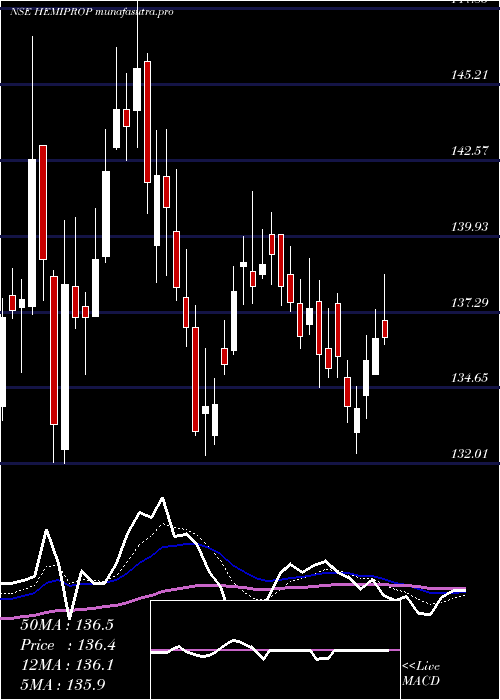Click the 5MA : 135.9 readout
500x700 pixels.
[x=63, y=685]
